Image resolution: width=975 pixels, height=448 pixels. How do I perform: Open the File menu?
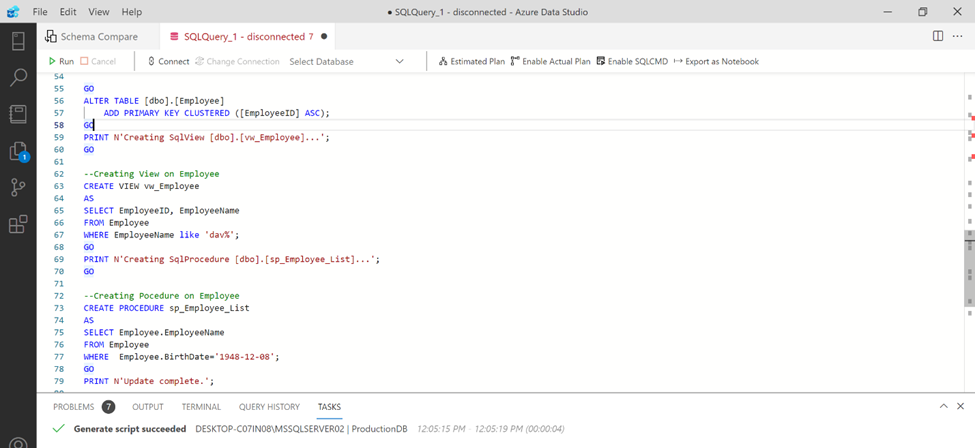(40, 12)
